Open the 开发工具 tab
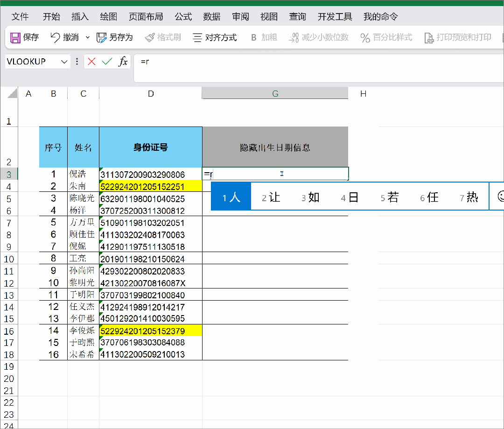This screenshot has width=504, height=429. pyautogui.click(x=335, y=16)
